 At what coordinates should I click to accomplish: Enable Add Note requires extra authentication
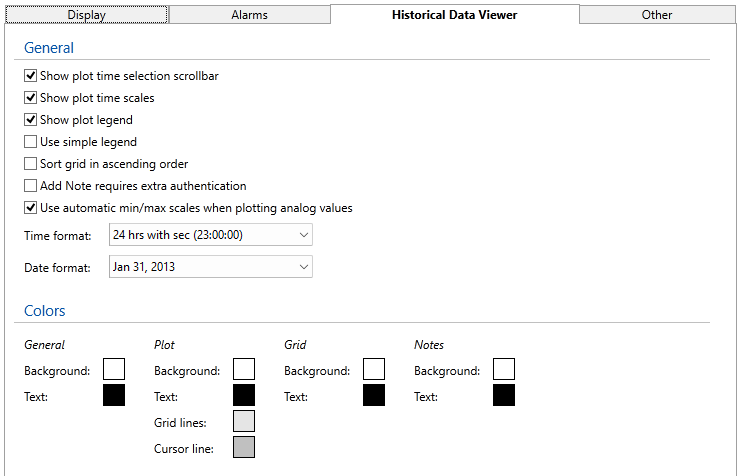click(x=31, y=186)
